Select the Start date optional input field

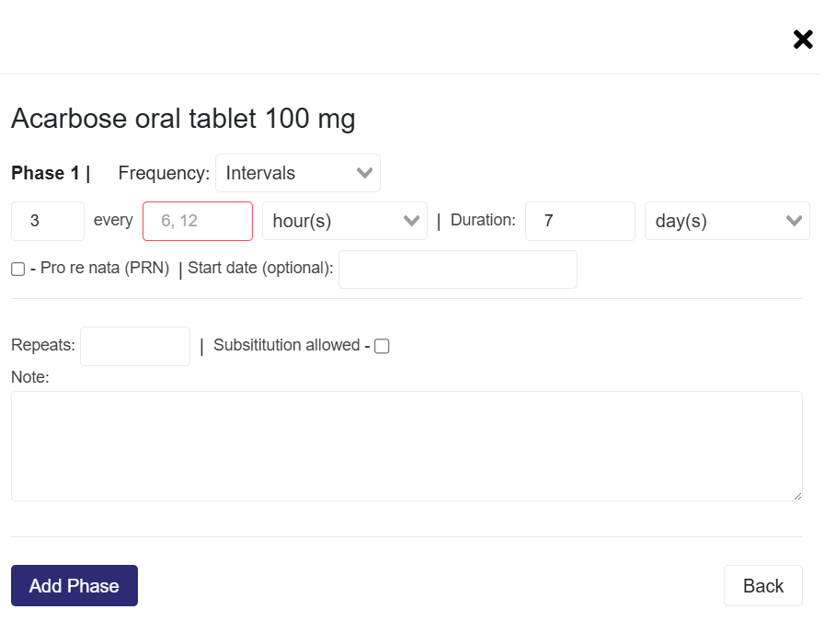coord(457,270)
